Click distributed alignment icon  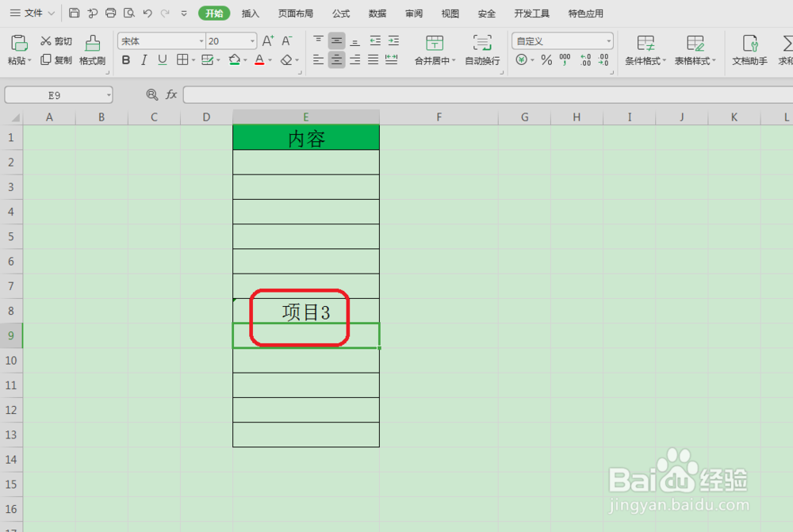tap(392, 59)
